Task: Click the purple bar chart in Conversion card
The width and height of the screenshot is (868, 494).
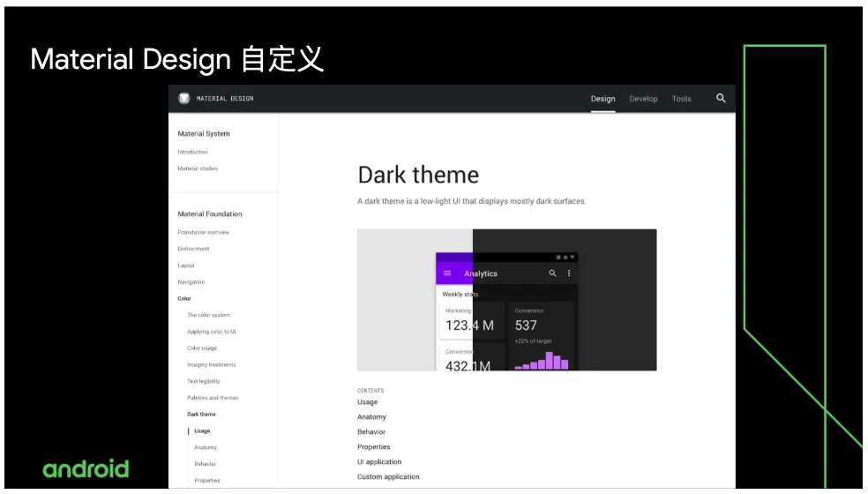Action: [x=542, y=361]
